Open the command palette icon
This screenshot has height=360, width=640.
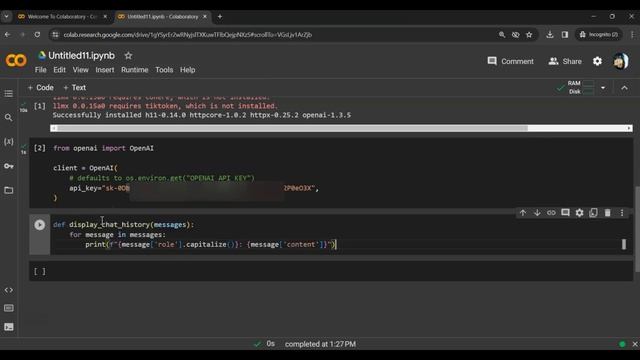[9, 308]
